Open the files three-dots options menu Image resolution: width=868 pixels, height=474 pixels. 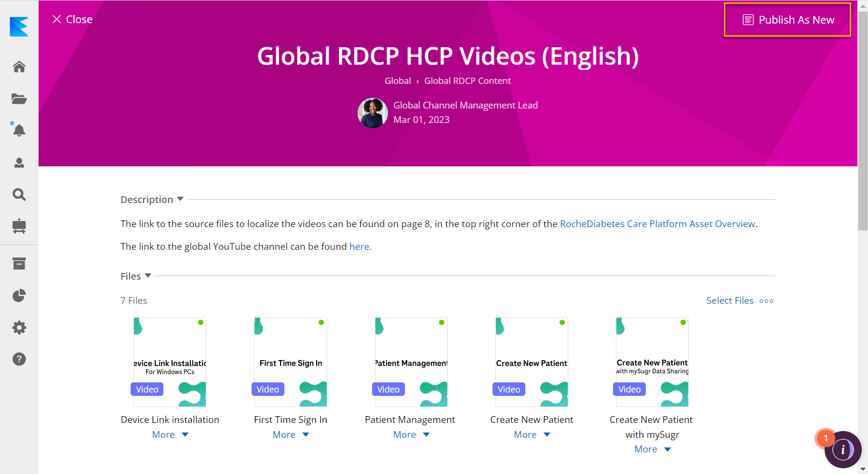tap(766, 301)
